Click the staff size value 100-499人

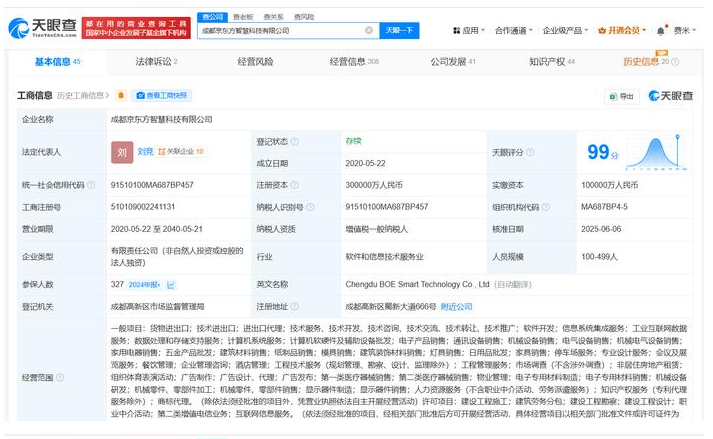pyautogui.click(x=599, y=257)
